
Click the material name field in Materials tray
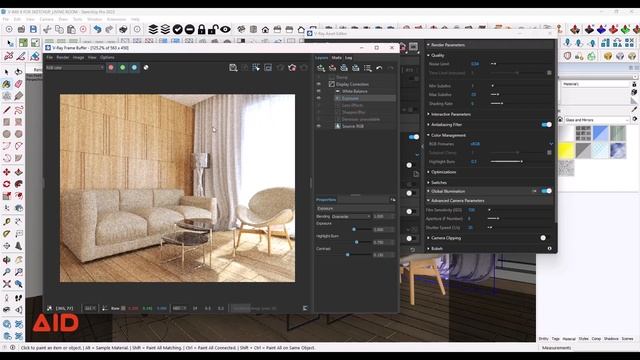(596, 84)
